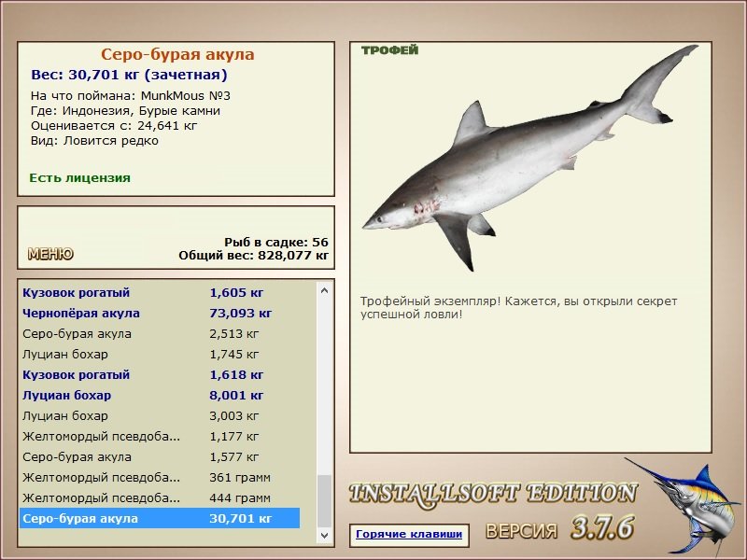
Task: Select Луциан бохар 3,003 кг row
Action: (x=160, y=415)
